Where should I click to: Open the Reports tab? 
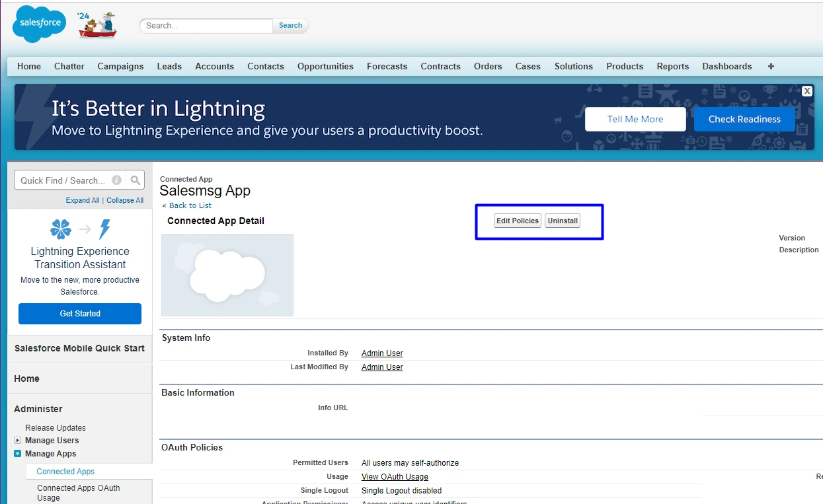(x=673, y=66)
